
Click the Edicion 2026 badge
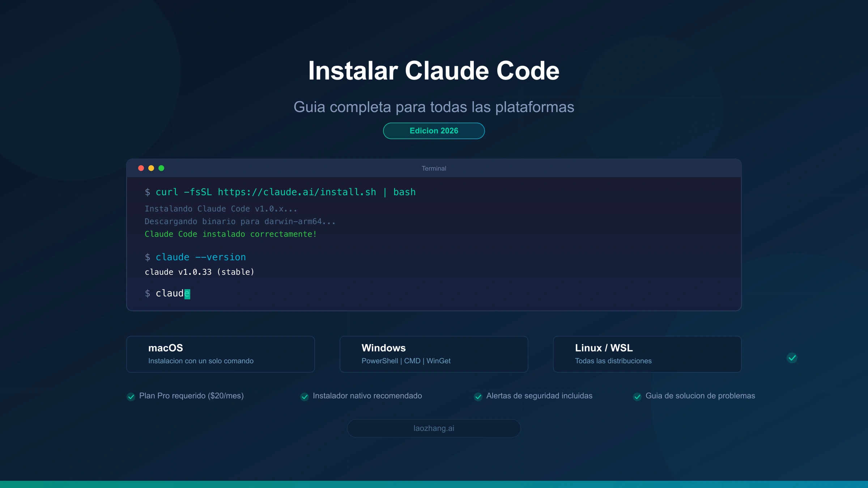click(x=434, y=131)
